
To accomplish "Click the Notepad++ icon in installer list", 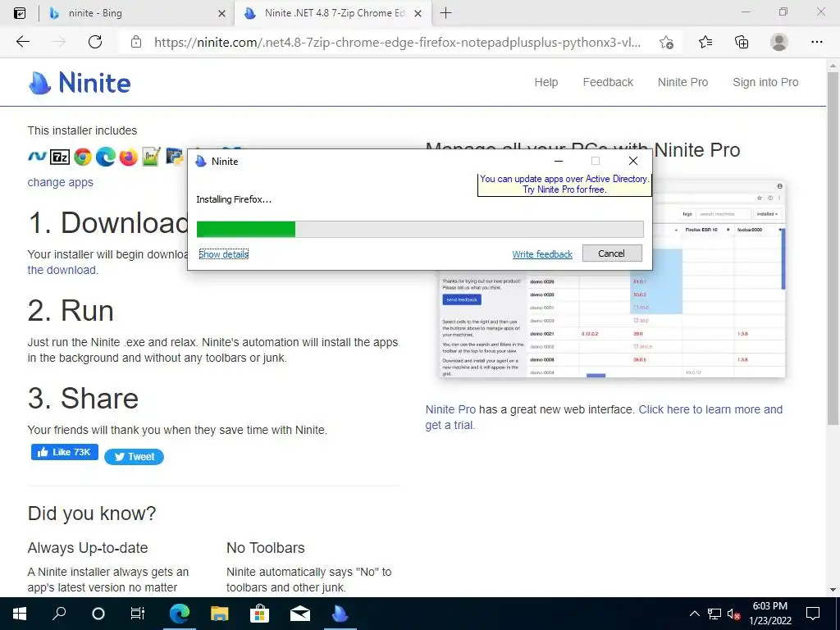I will (x=151, y=157).
